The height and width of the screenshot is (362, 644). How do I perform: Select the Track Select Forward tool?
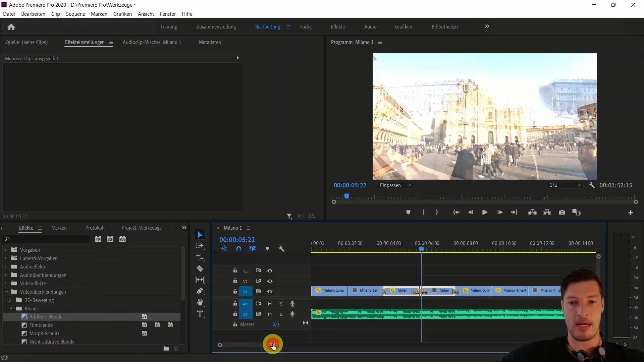click(x=200, y=246)
